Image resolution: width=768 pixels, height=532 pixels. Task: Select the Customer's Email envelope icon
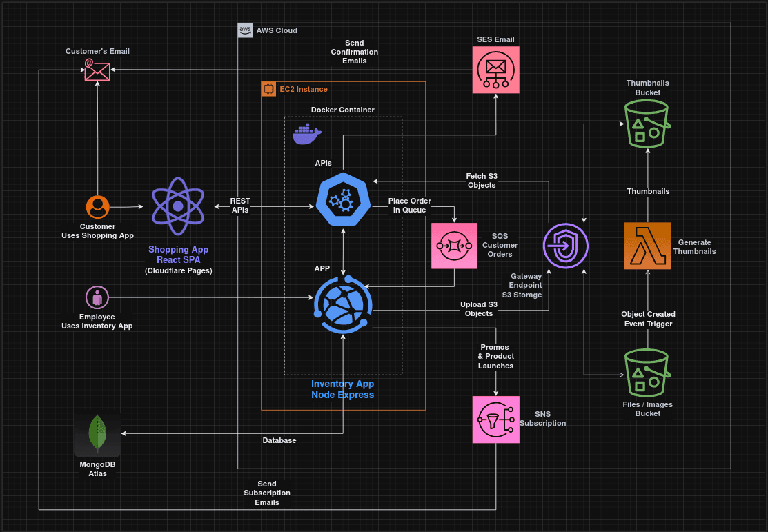pos(97,70)
